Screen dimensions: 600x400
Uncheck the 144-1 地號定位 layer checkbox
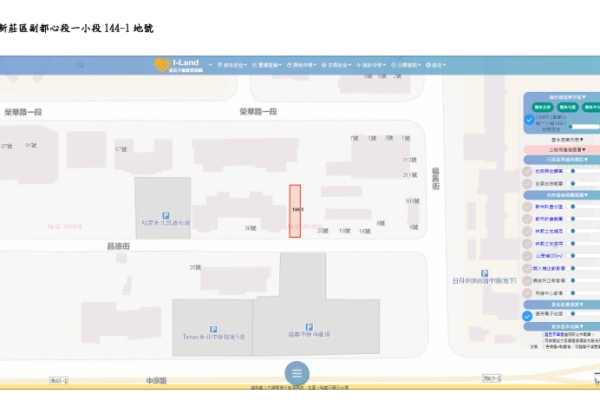[x=529, y=120]
